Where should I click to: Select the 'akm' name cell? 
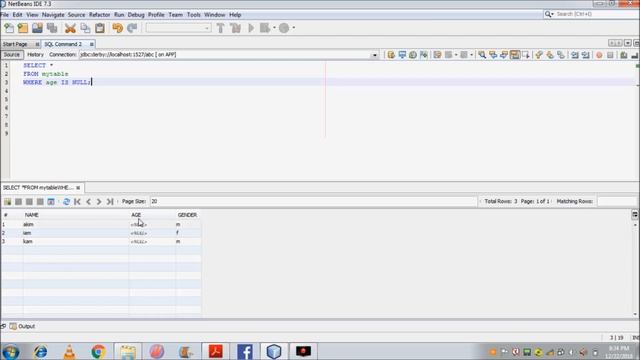point(76,224)
